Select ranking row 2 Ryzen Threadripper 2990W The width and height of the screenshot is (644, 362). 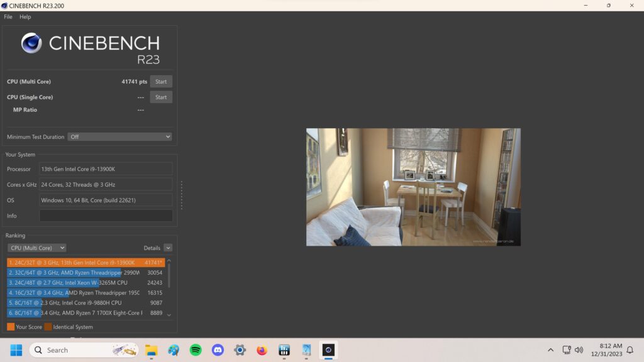click(86, 273)
